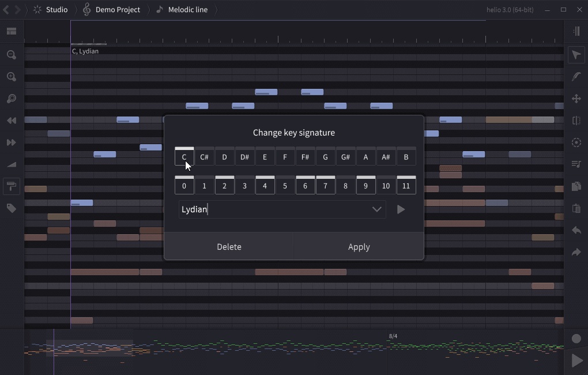
Task: Select root key G#
Action: pyautogui.click(x=345, y=156)
